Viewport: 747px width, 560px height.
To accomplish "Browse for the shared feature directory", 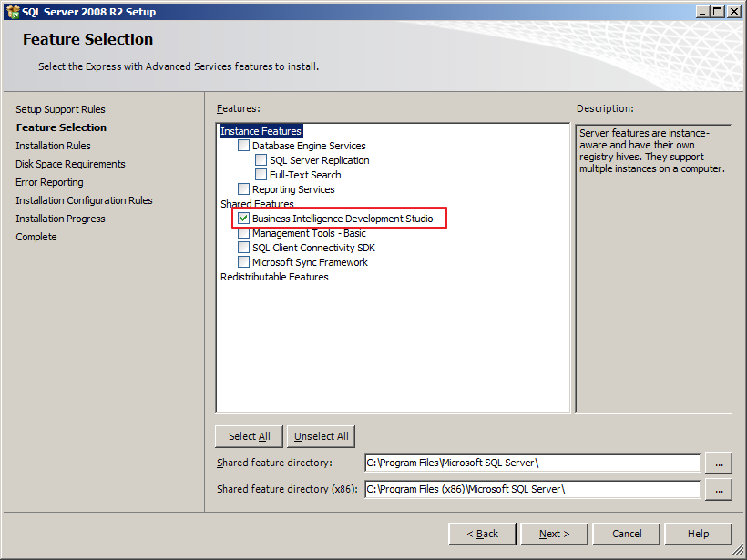I will click(719, 463).
